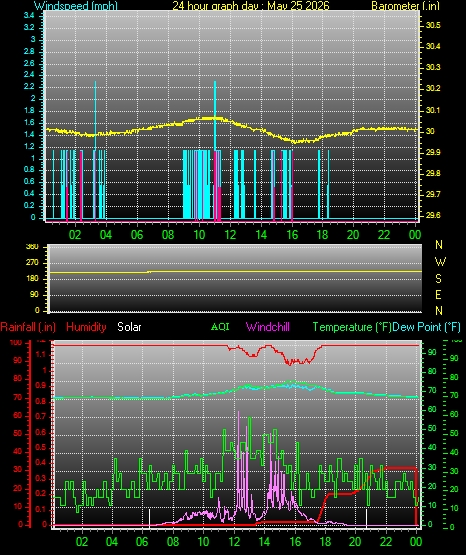Click the Dew Point (°F) legend label
466x555 pixels.
pyautogui.click(x=426, y=327)
